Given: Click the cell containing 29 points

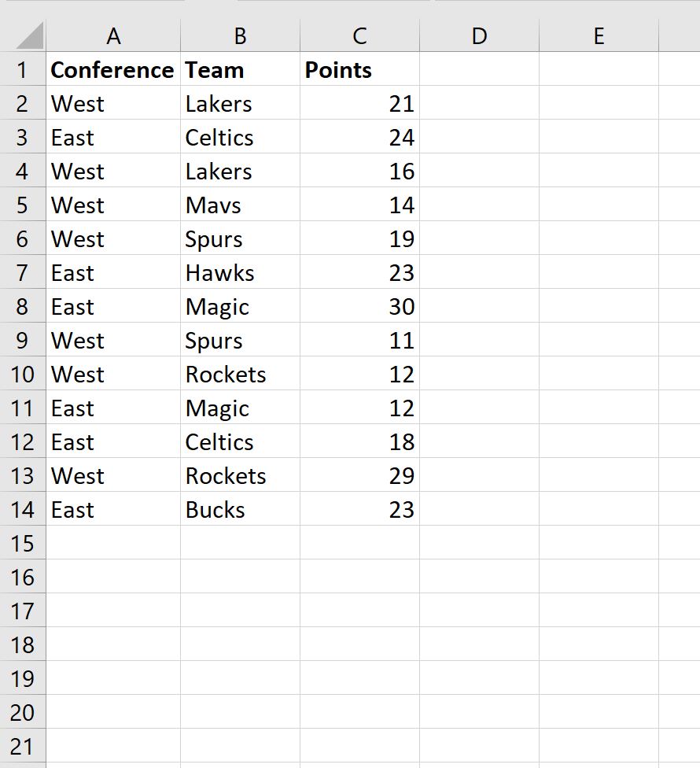Looking at the screenshot, I should (x=359, y=476).
